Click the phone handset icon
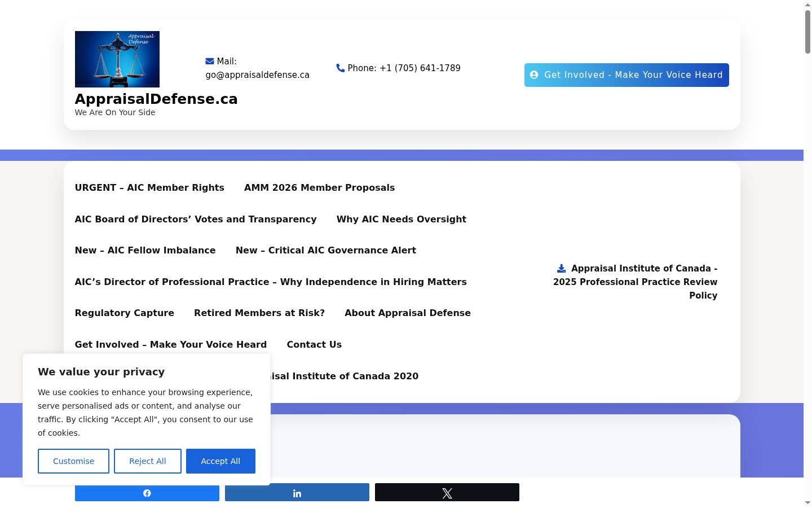Image resolution: width=812 pixels, height=508 pixels. coord(341,68)
